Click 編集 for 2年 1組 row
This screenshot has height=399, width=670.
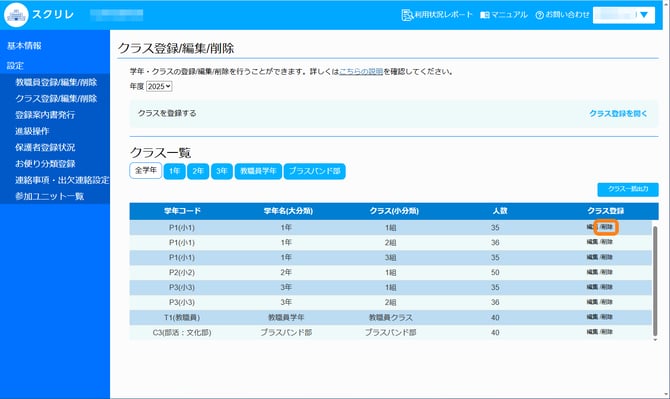pyautogui.click(x=592, y=272)
